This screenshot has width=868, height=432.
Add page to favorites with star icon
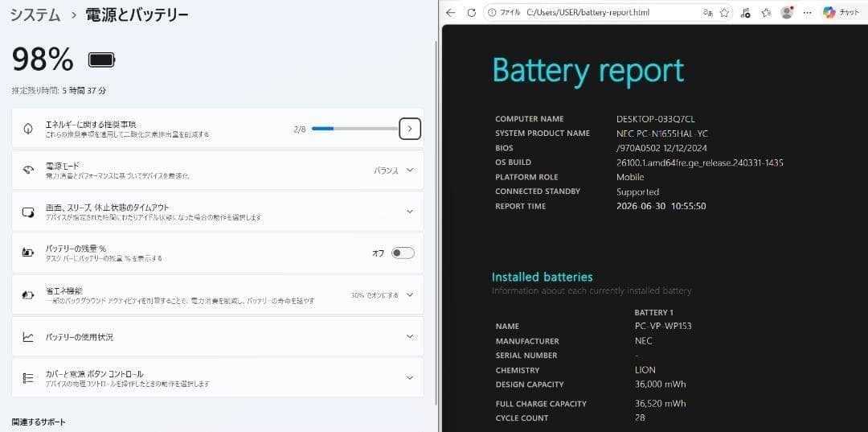coord(724,13)
